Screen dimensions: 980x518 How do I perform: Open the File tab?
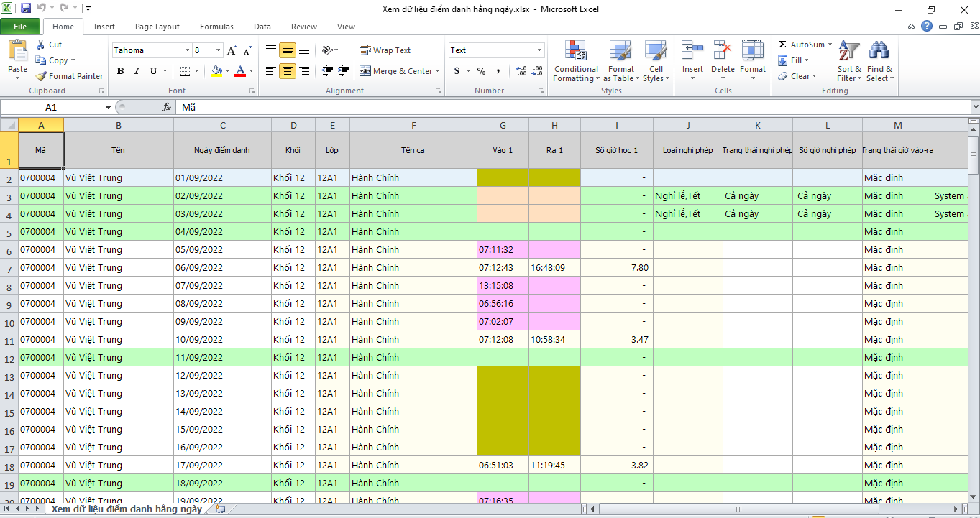20,27
